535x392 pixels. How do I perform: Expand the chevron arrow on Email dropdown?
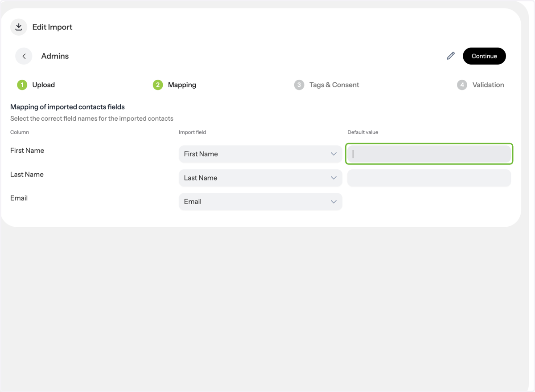(x=333, y=202)
